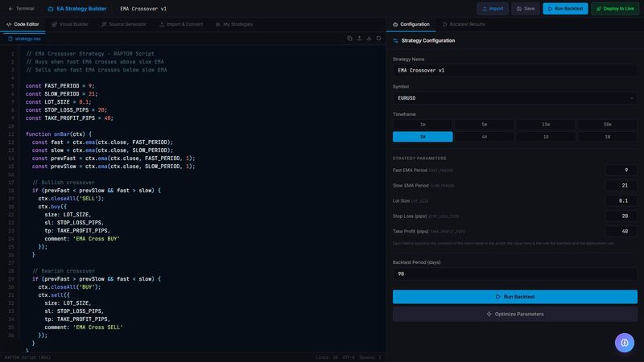644x362 pixels.
Task: Edit Lot Size value field
Action: coord(621,200)
